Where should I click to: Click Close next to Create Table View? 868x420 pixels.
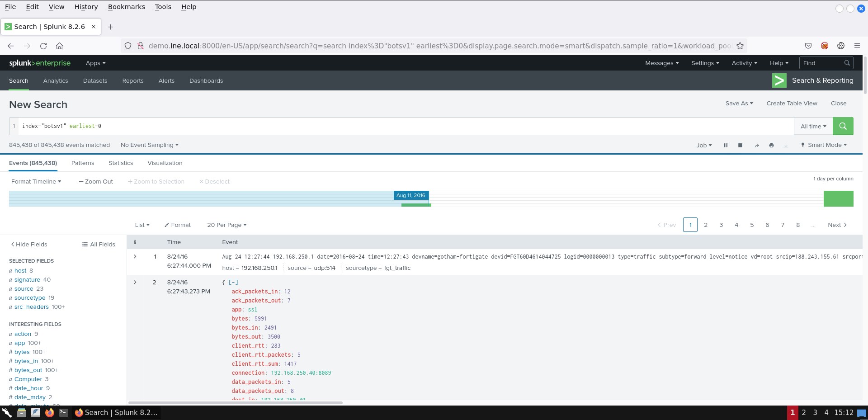point(839,103)
